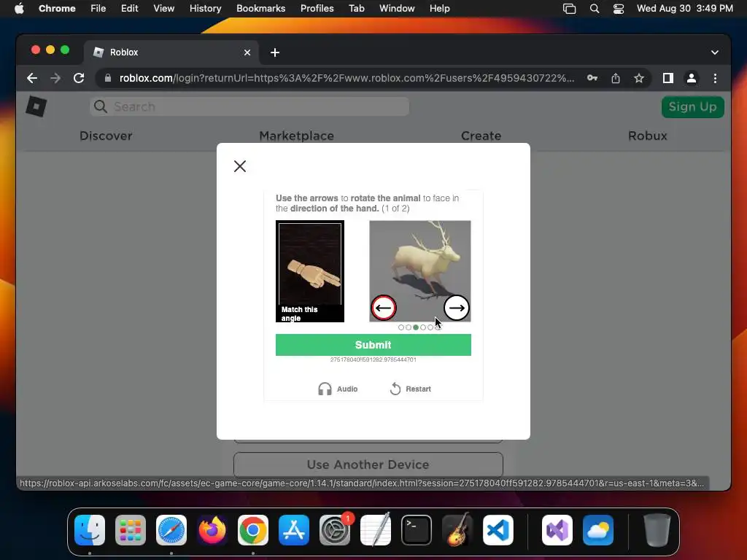Bookmark this page with star
The height and width of the screenshot is (560, 747).
[x=639, y=78]
